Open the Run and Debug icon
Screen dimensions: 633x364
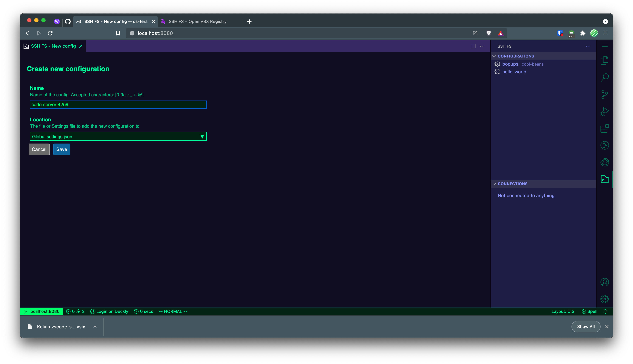click(x=605, y=111)
